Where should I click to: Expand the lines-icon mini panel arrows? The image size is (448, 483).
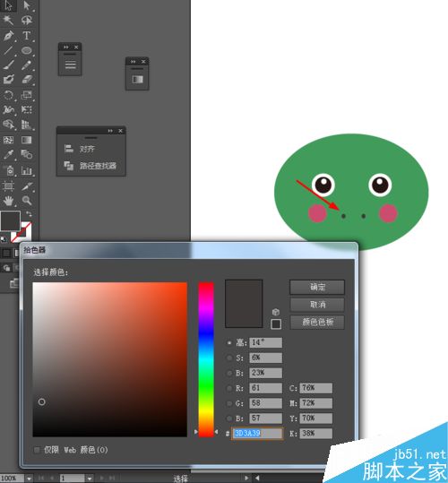(66, 47)
